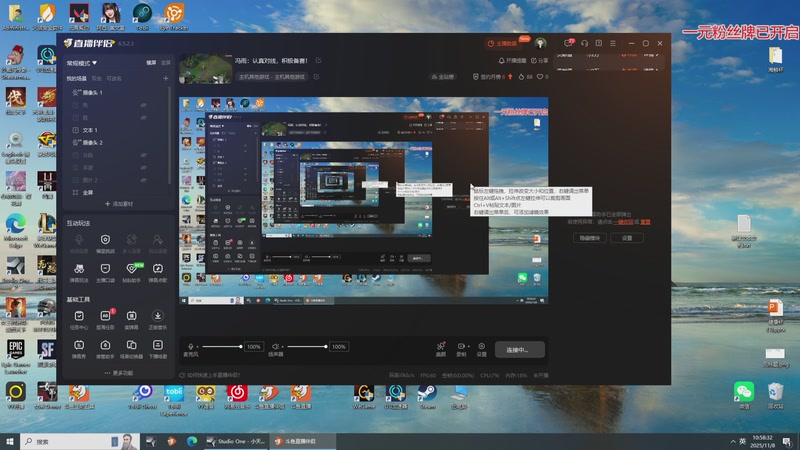Click the left button beside 设置 in right panel
Image resolution: width=800 pixels, height=450 pixels.
click(x=590, y=238)
